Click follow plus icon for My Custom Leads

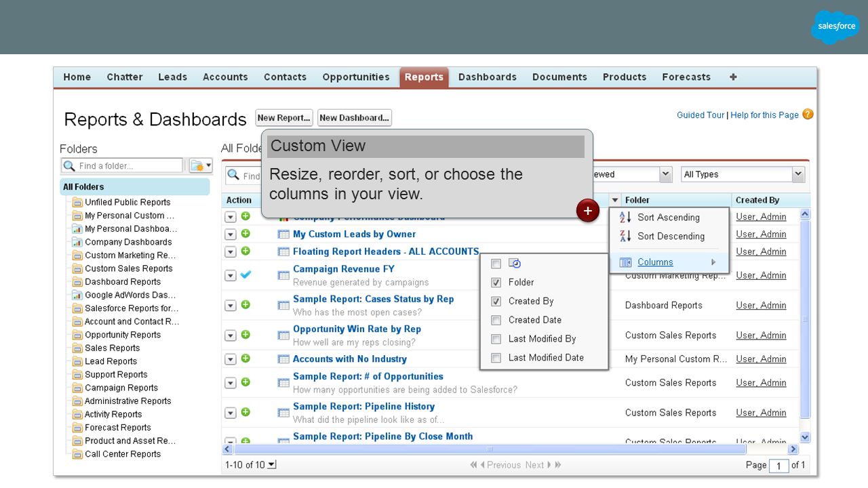coord(245,234)
